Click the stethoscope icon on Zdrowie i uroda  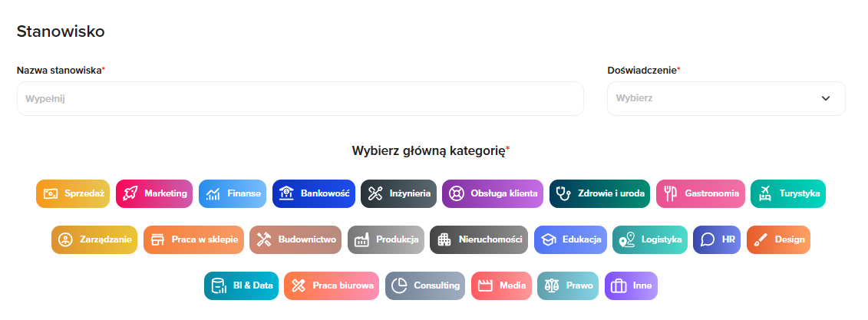coord(564,193)
